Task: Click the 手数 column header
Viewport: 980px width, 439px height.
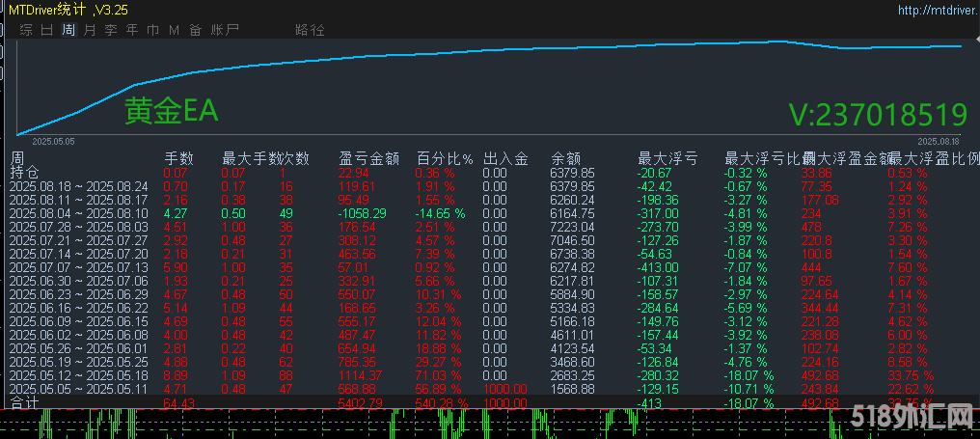Action: pyautogui.click(x=178, y=159)
